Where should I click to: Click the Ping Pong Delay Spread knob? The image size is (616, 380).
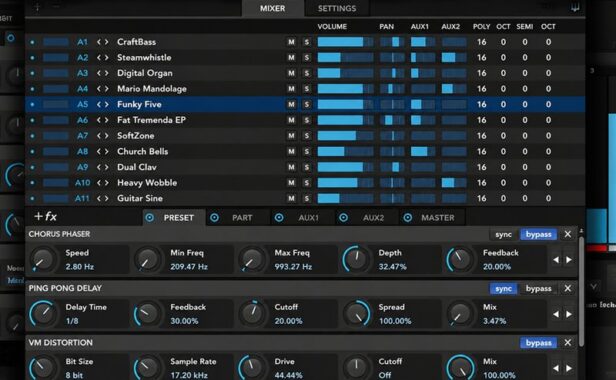pyautogui.click(x=356, y=314)
